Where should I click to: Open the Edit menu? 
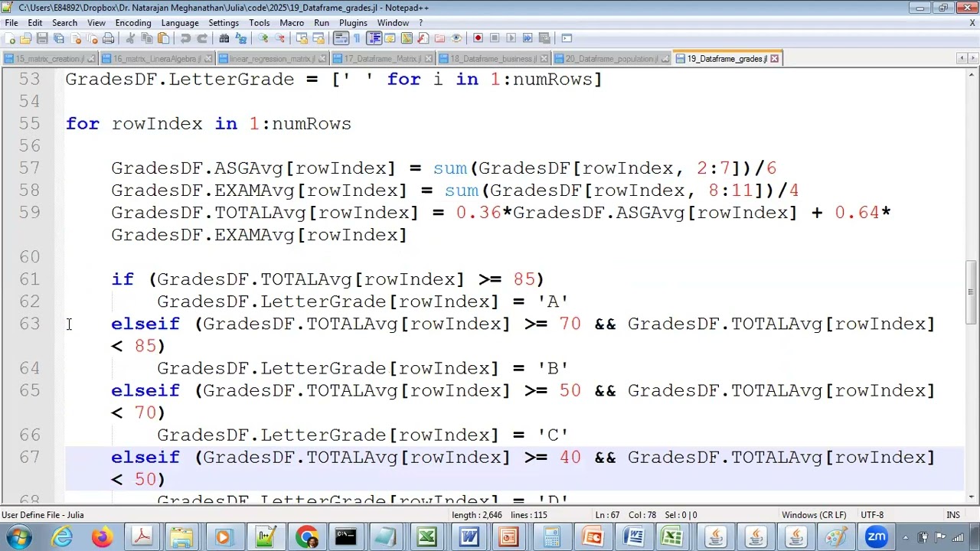(35, 23)
